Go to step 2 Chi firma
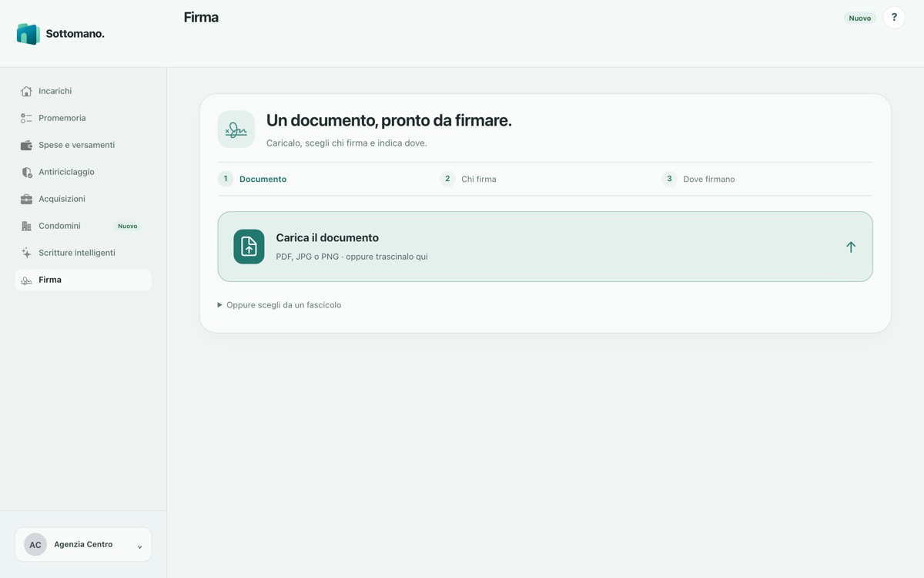 click(x=468, y=179)
